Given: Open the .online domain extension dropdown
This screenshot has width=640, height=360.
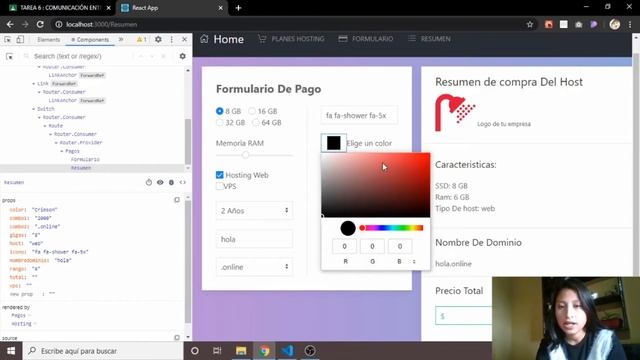Looking at the screenshot, I should tap(254, 267).
